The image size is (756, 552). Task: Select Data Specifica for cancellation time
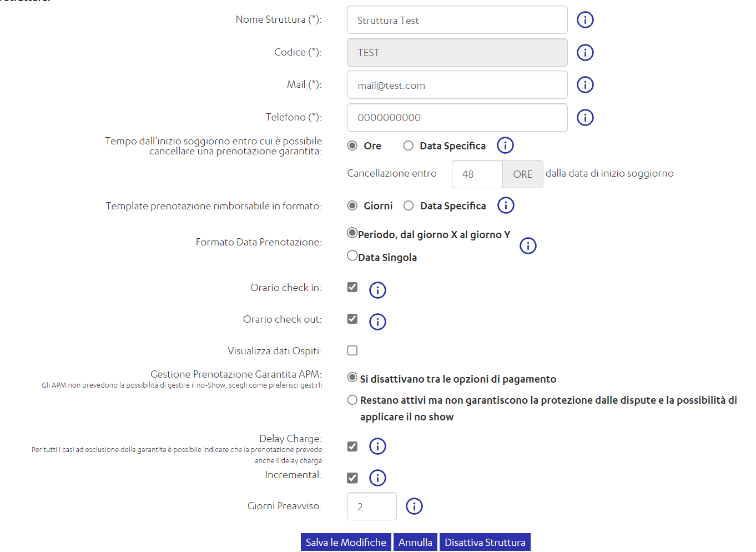point(409,145)
